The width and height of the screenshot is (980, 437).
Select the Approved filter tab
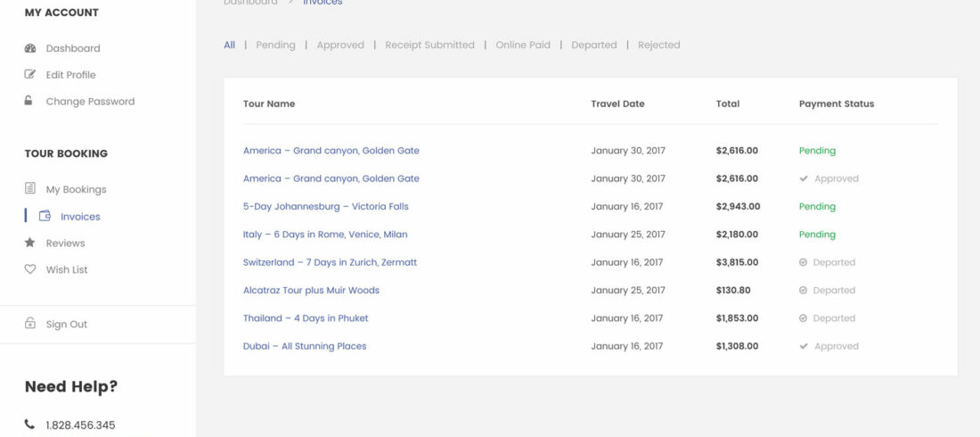coord(340,45)
